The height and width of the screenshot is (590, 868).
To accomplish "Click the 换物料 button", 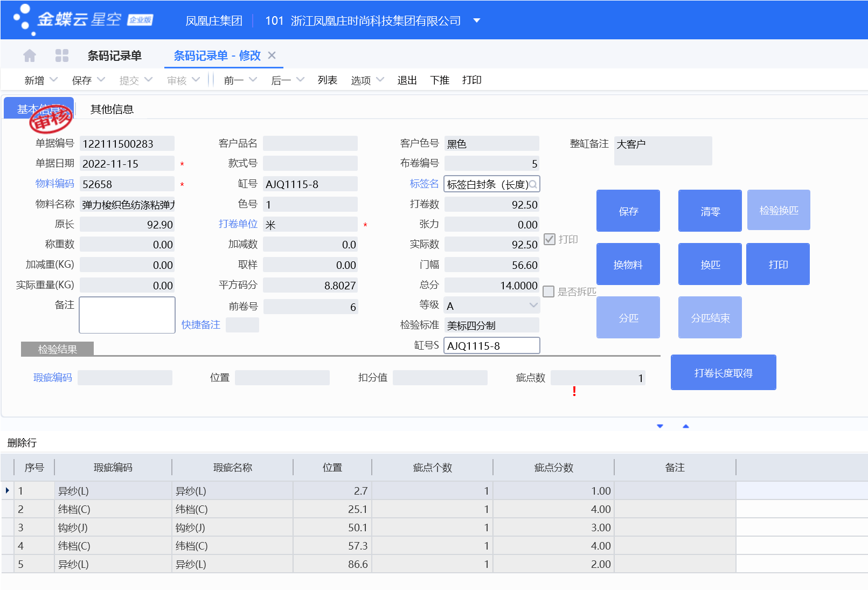I will point(628,264).
